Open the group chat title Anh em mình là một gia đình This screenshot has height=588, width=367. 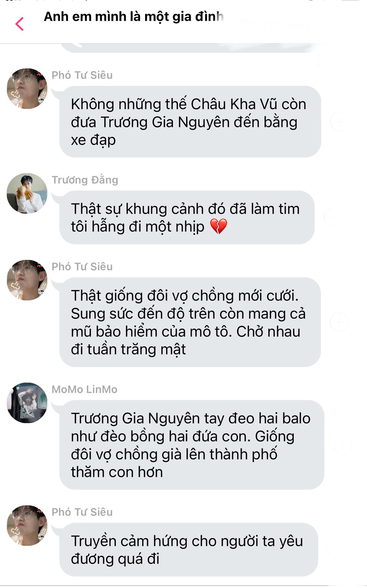(x=133, y=17)
